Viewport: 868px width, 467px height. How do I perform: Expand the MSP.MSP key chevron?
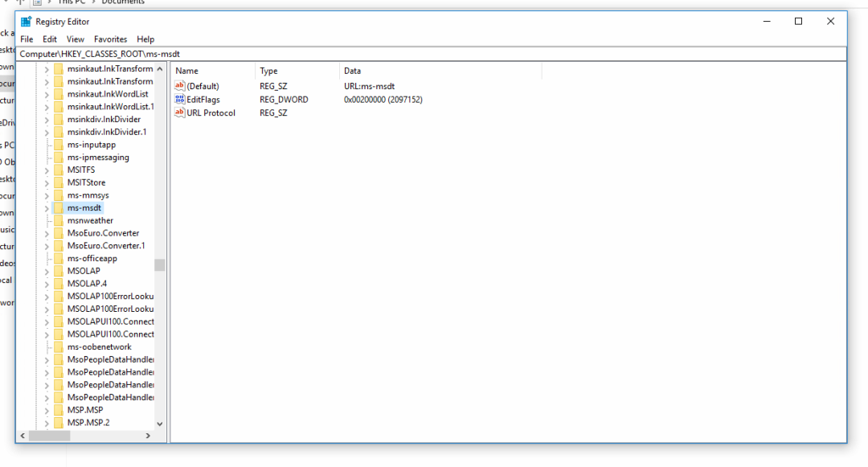[x=47, y=411]
